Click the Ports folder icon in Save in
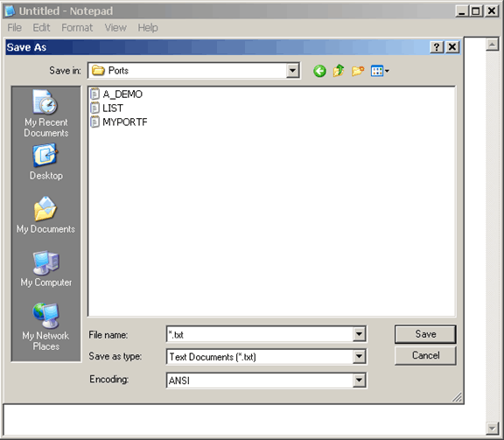504x440 pixels. click(98, 70)
